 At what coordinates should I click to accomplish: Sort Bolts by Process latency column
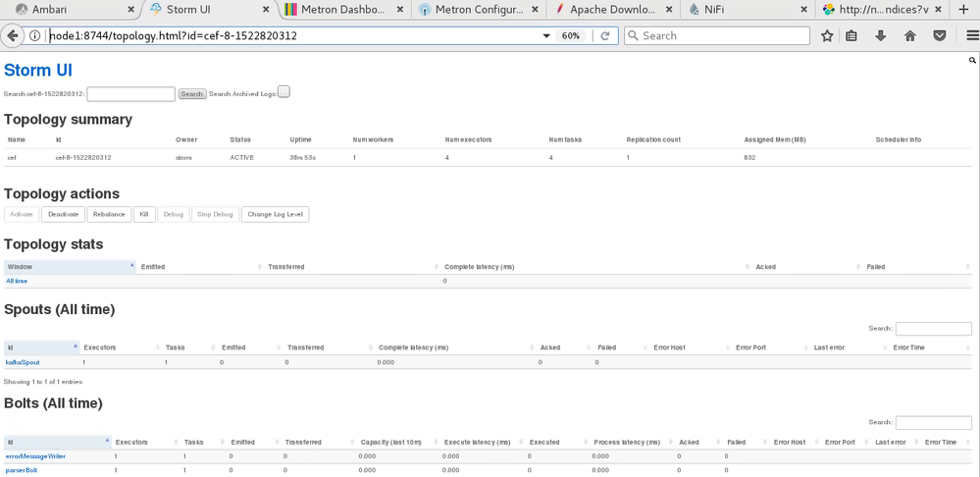point(631,442)
